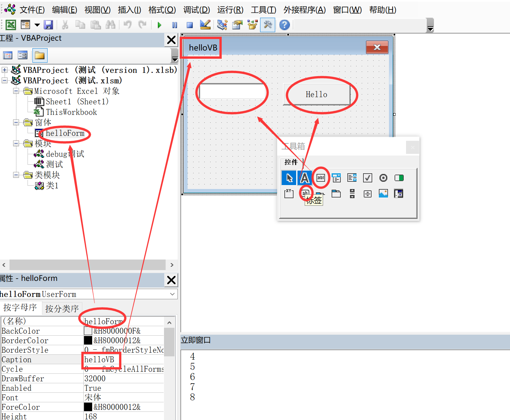Image resolution: width=510 pixels, height=420 pixels.
Task: Open the helloForm object type dropdown
Action: (172, 294)
